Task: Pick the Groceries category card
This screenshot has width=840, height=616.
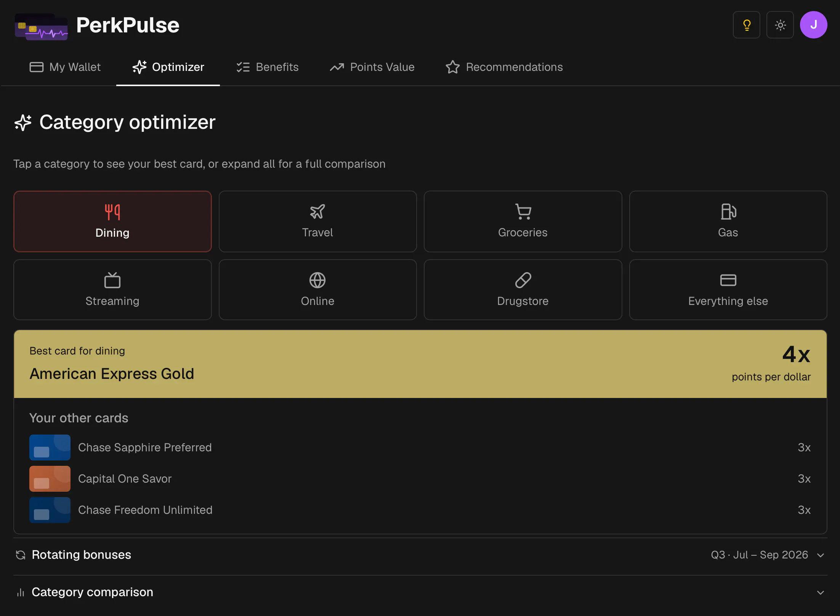Action: tap(523, 221)
